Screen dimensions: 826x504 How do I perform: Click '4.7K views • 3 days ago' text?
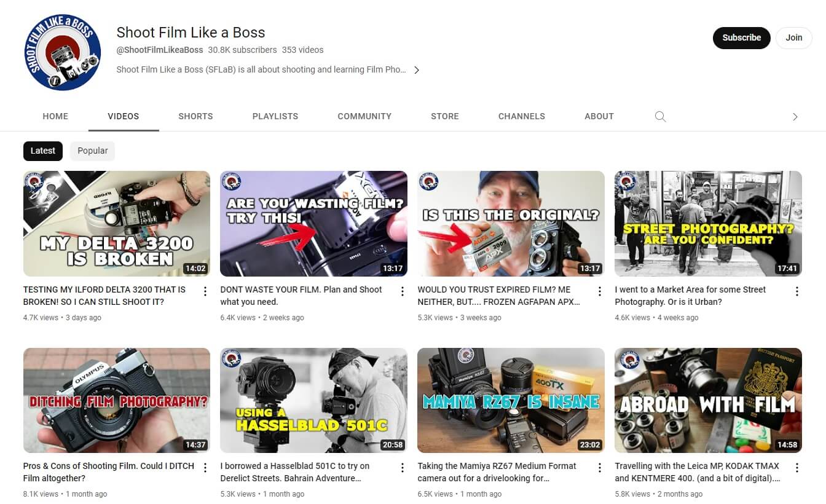click(x=62, y=318)
